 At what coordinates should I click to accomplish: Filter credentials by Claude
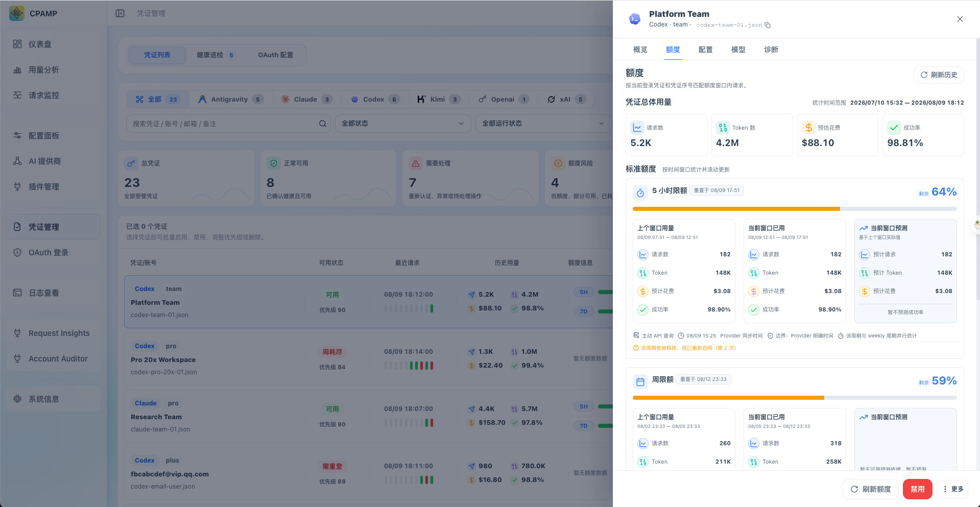(x=307, y=100)
